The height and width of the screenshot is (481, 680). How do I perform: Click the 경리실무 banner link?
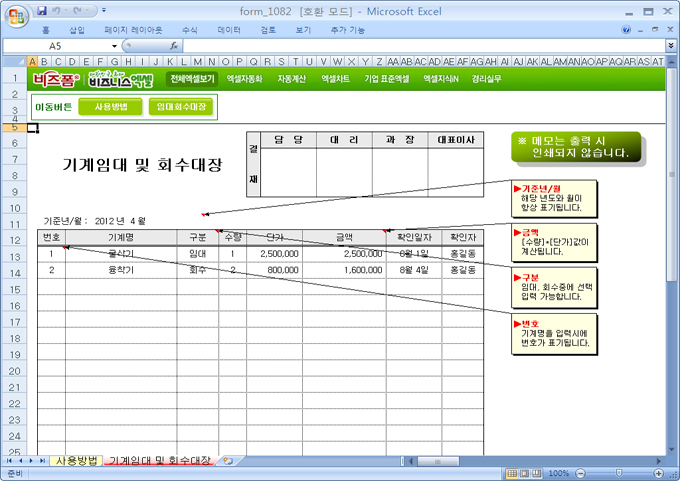click(x=487, y=79)
